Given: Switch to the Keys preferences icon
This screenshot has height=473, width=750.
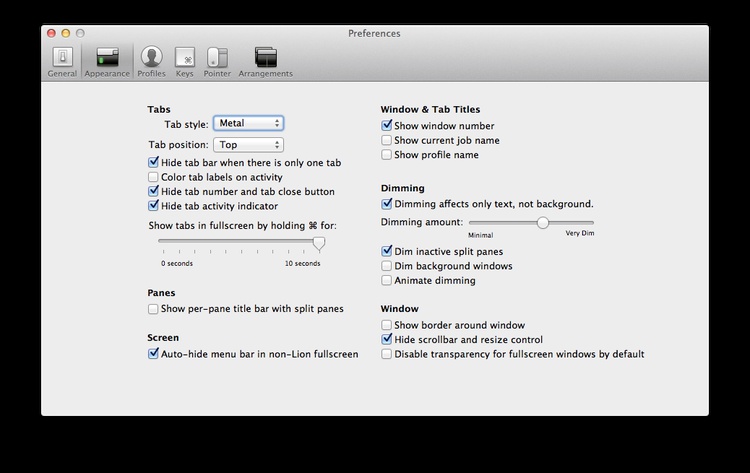Looking at the screenshot, I should 185,58.
